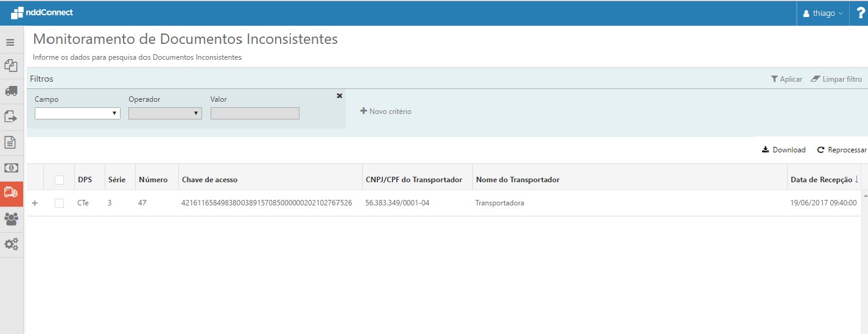Open the documents copy icon in sidebar
The height and width of the screenshot is (334, 868).
pyautogui.click(x=10, y=66)
